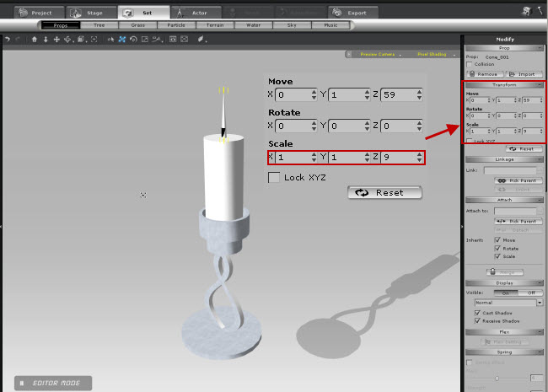Switch to the Set tab
The image size is (548, 392).
[144, 13]
